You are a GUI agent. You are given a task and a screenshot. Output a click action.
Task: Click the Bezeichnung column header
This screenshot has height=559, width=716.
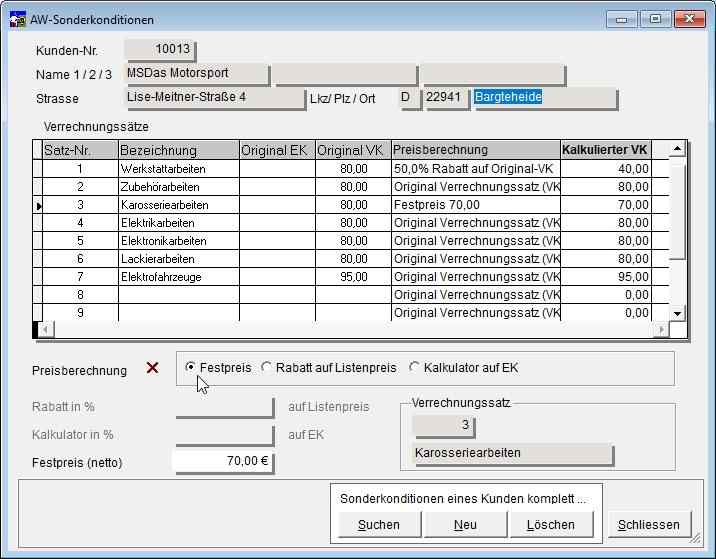[x=179, y=150]
